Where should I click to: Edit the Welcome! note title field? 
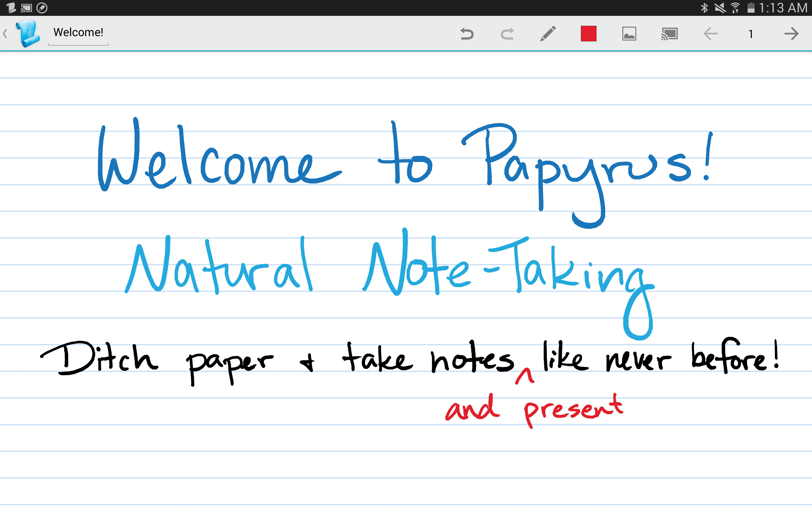[78, 32]
